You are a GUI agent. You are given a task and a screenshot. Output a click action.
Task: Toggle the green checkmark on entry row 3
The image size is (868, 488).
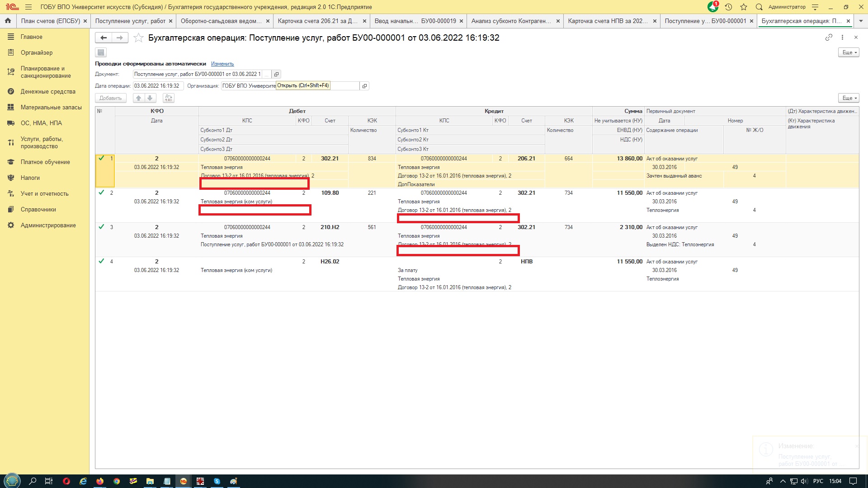pyautogui.click(x=101, y=227)
